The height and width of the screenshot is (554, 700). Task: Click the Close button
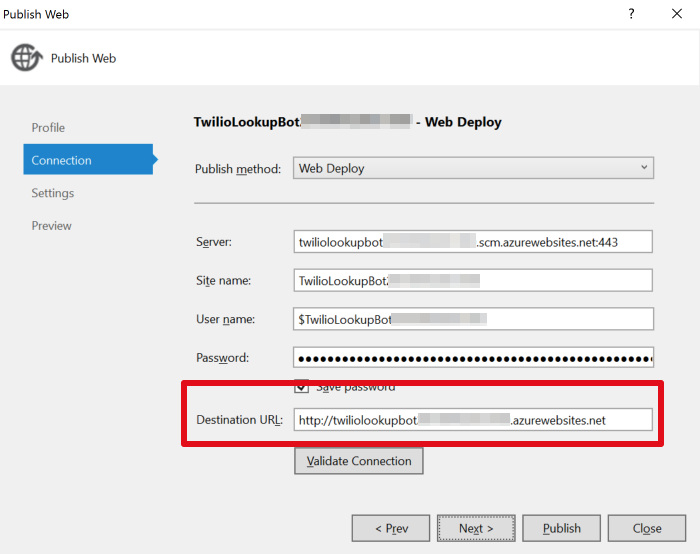click(647, 529)
